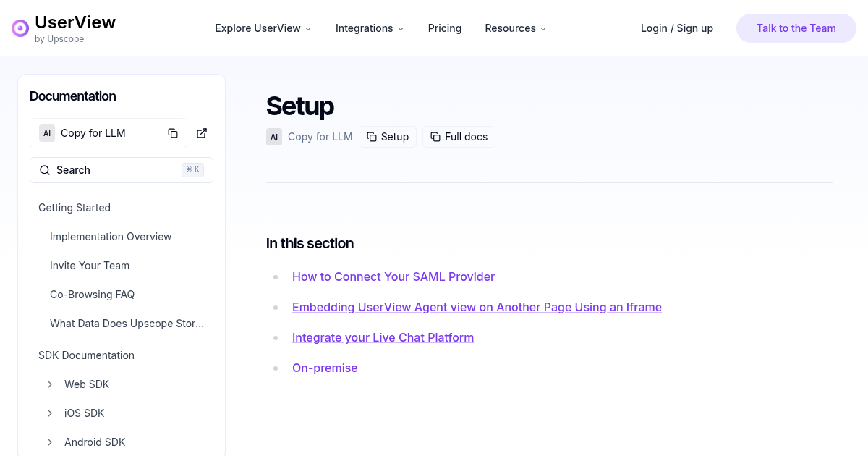Click the Setup page heading

click(300, 106)
